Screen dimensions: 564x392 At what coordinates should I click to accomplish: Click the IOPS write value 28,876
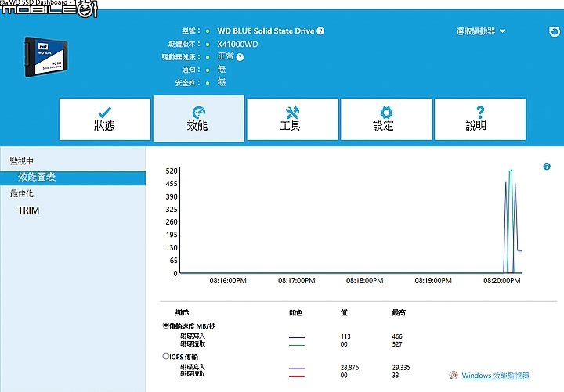tap(349, 368)
